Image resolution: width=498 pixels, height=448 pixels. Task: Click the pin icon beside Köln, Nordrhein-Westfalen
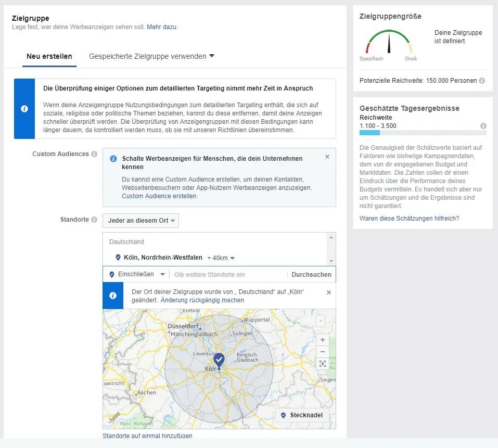point(118,258)
